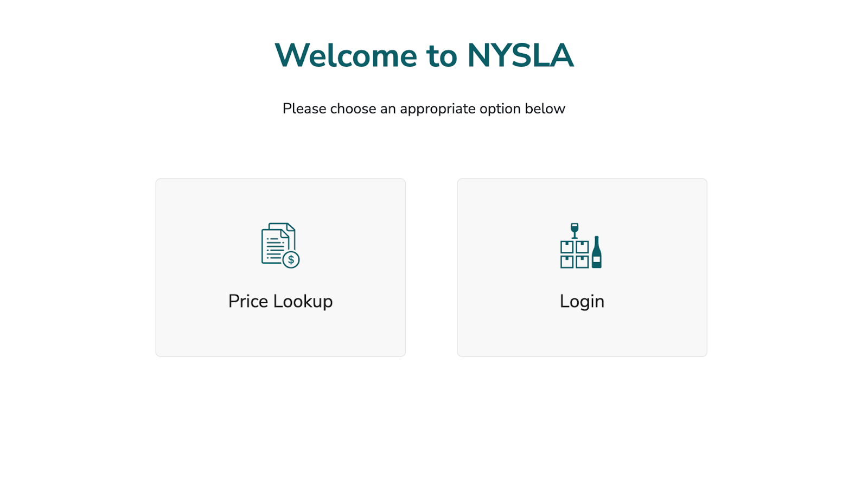Click the "Please choose an appropriate option" text
This screenshot has height=497, width=868.
point(424,109)
